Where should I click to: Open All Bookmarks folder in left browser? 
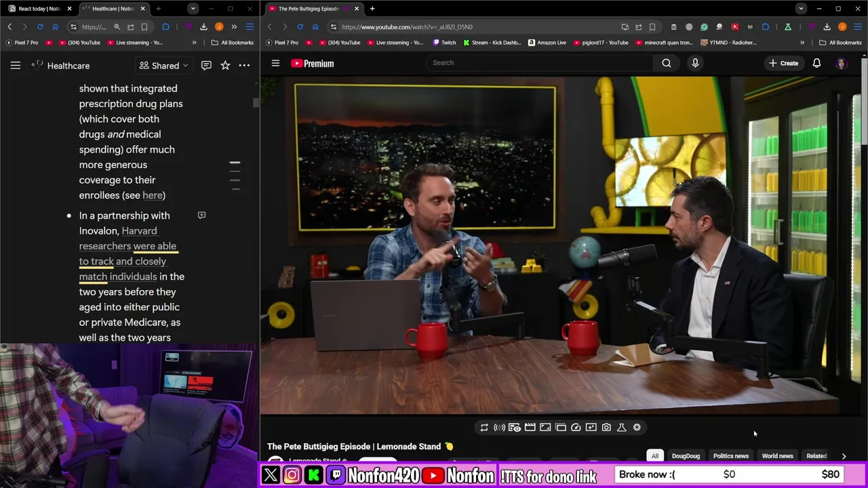(x=232, y=43)
